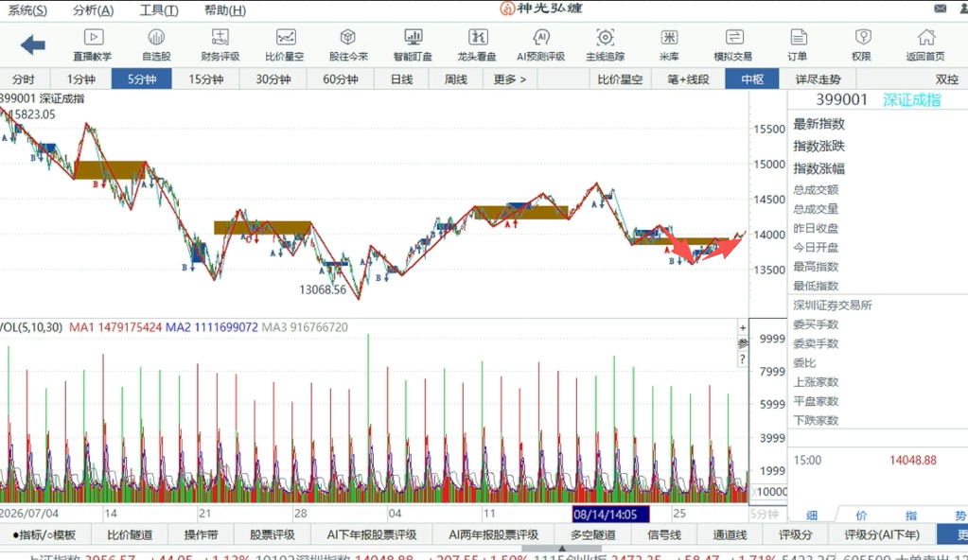
Task: Select 评级分 indicator
Action: (795, 534)
